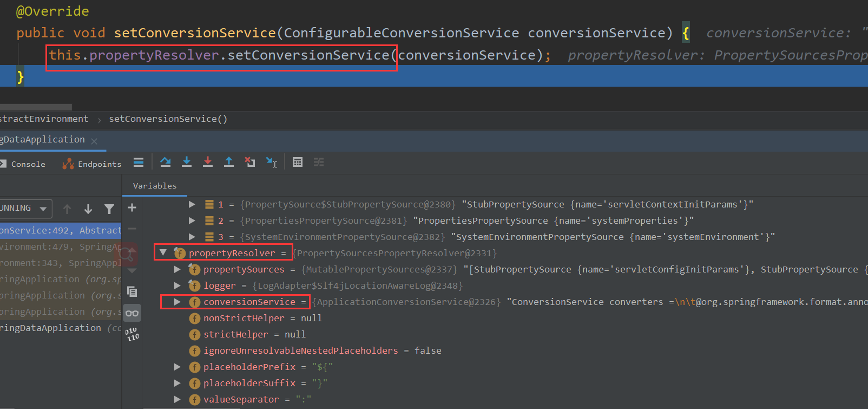The width and height of the screenshot is (868, 409).
Task: Expand array element 3 SystemEnvironmentPropertySource row
Action: (192, 237)
